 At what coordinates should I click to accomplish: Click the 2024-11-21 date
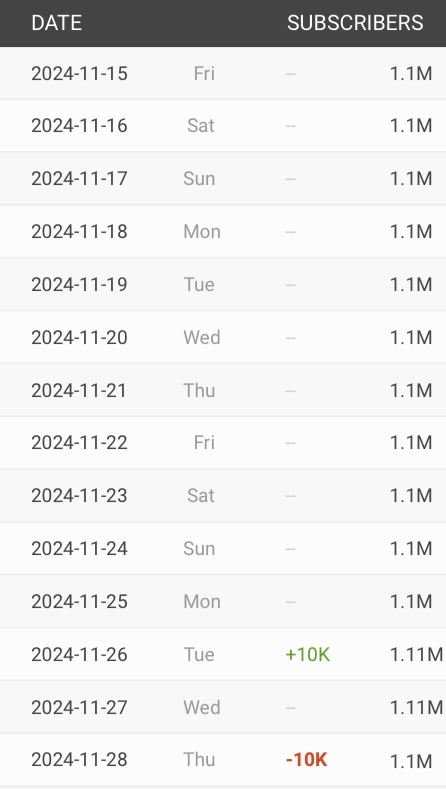pyautogui.click(x=79, y=390)
